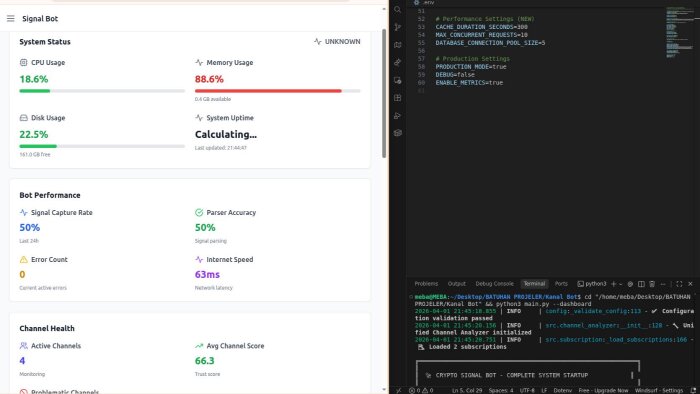Screen dimensions: 700x394
Task: Click Free - Upgrade Now in status bar
Action: click(x=604, y=390)
